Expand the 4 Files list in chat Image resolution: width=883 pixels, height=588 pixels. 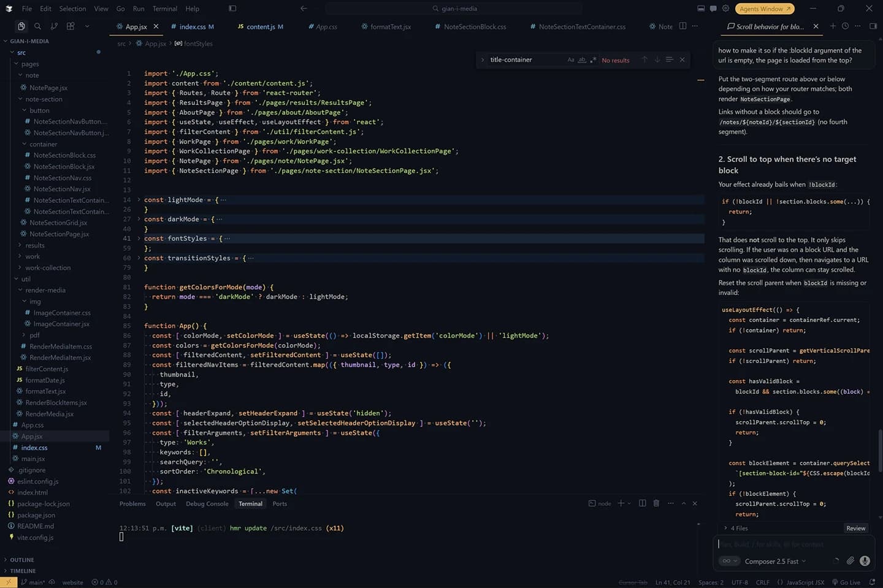(736, 528)
